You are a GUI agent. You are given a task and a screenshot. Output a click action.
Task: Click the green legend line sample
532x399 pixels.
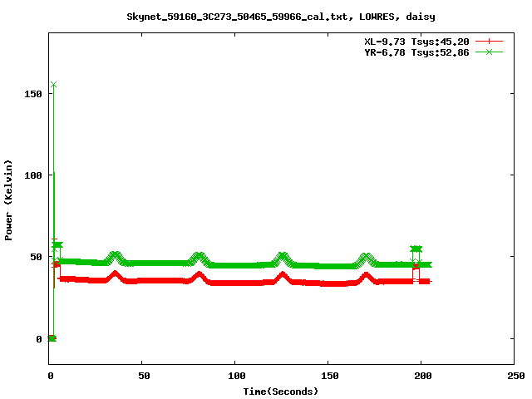489,52
